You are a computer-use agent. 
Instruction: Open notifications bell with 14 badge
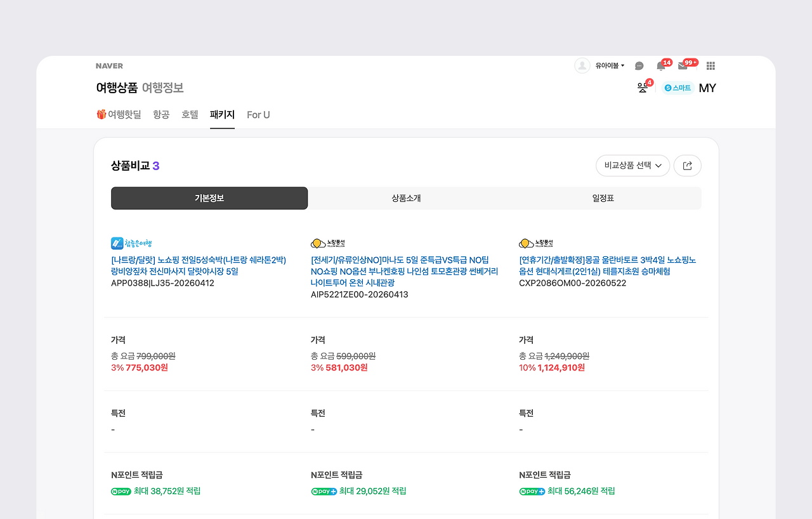[661, 65]
